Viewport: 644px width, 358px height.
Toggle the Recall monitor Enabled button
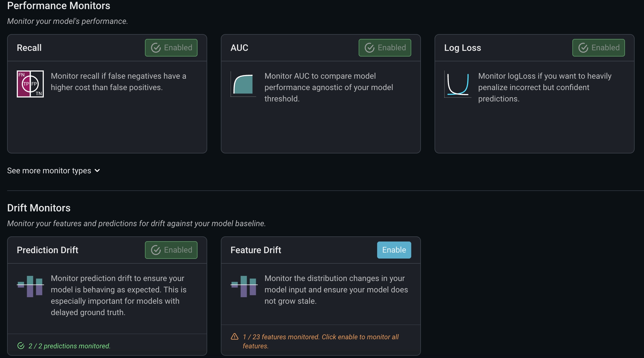pyautogui.click(x=171, y=48)
